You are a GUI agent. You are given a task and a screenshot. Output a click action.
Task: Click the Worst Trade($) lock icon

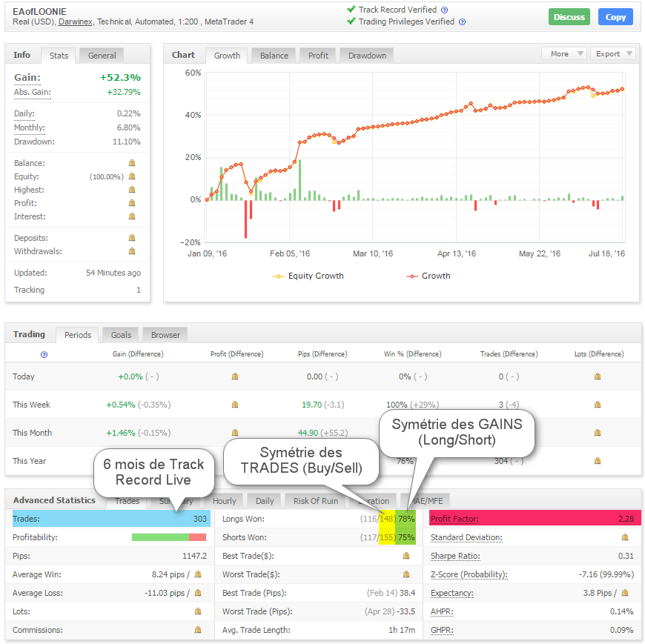point(406,574)
